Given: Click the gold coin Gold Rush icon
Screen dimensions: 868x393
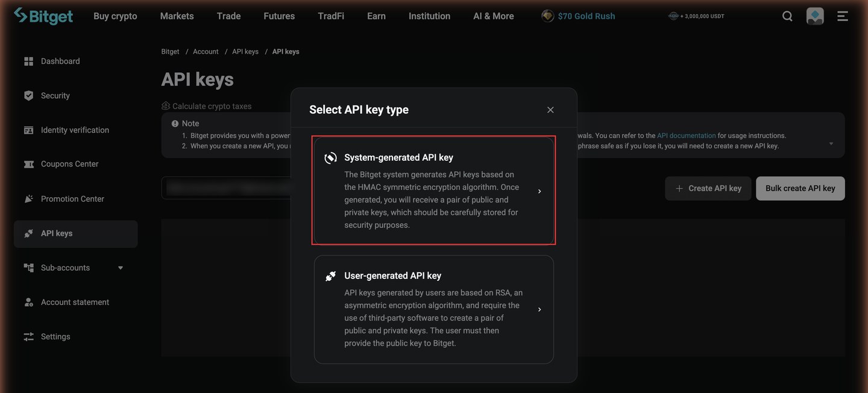Looking at the screenshot, I should (x=547, y=16).
